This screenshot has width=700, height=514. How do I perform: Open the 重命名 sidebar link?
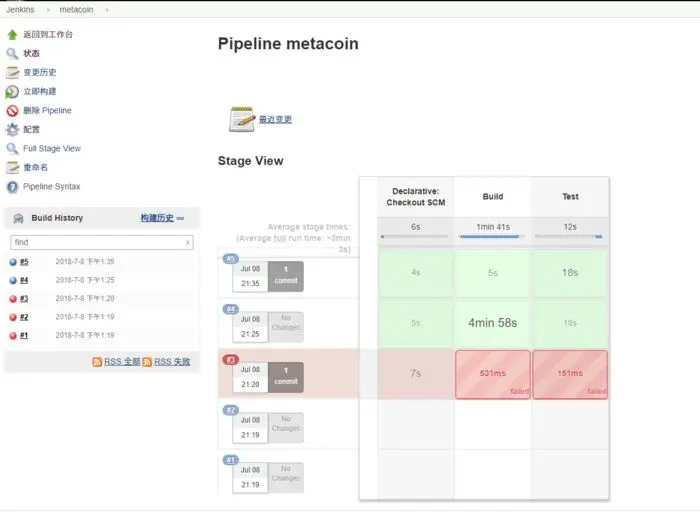click(35, 167)
